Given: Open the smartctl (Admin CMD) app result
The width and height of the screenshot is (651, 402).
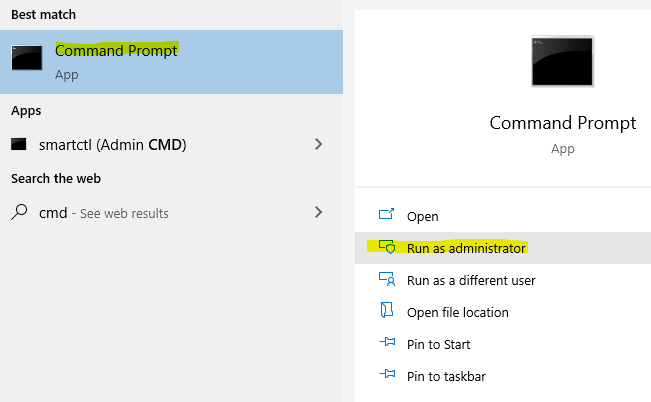Looking at the screenshot, I should click(x=112, y=144).
